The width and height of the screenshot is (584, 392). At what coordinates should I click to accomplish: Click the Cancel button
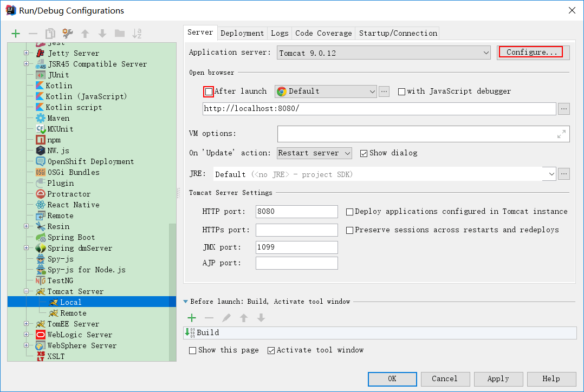pyautogui.click(x=445, y=379)
